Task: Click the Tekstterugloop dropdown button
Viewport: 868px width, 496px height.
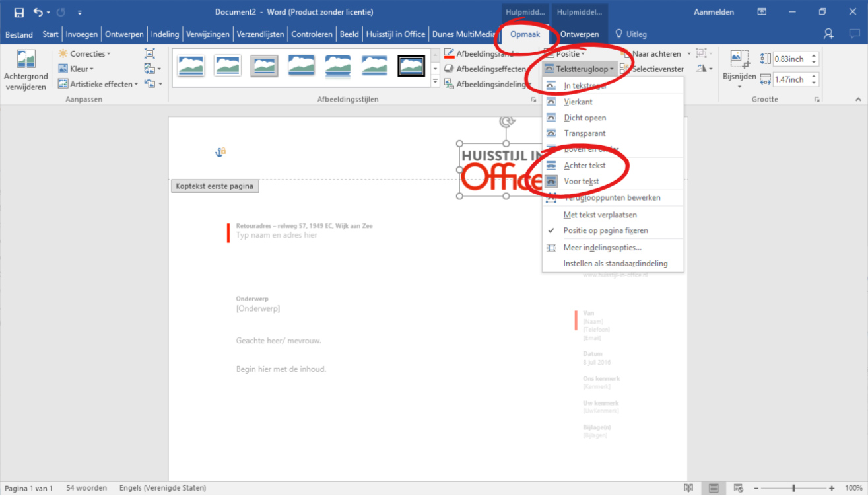Action: pos(580,69)
